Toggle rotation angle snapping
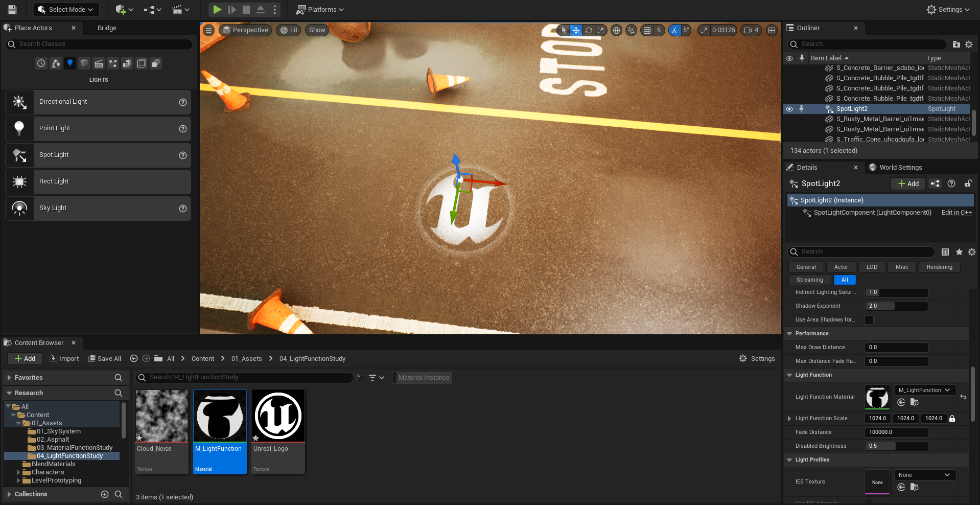This screenshot has width=980, height=505. click(675, 30)
